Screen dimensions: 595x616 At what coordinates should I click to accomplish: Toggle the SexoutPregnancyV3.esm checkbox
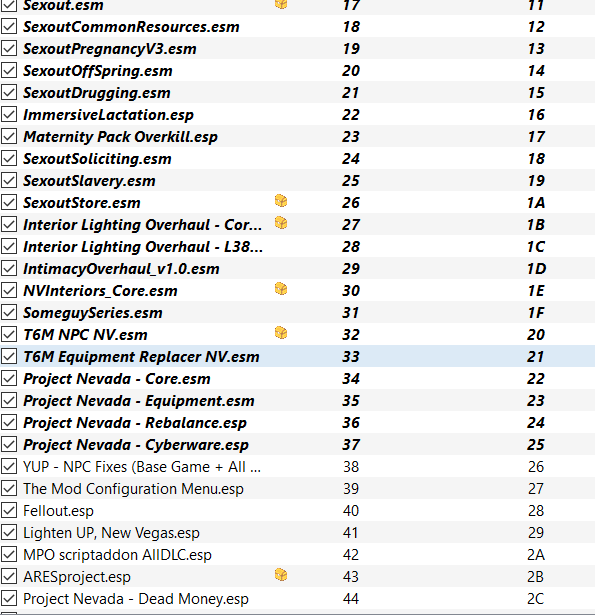pos(9,48)
